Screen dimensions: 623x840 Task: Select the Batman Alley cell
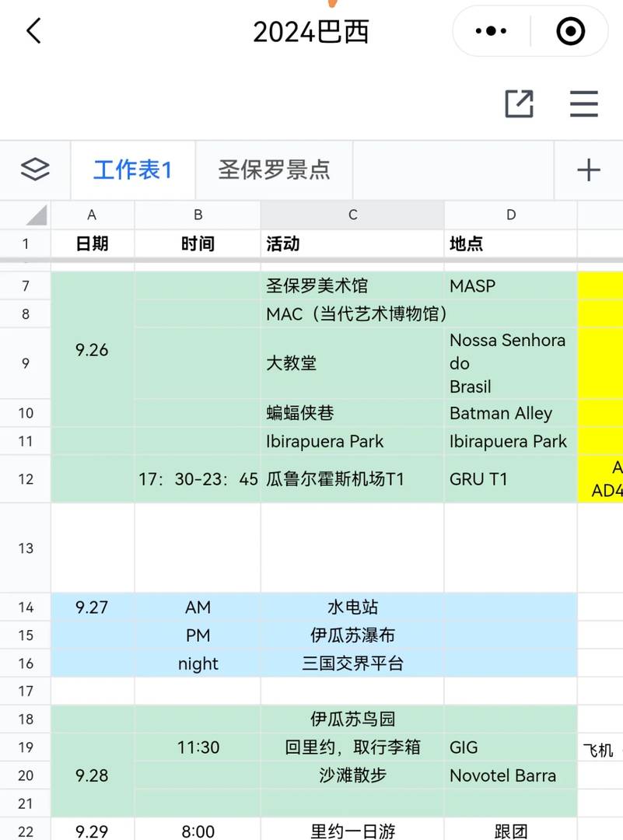pos(509,413)
